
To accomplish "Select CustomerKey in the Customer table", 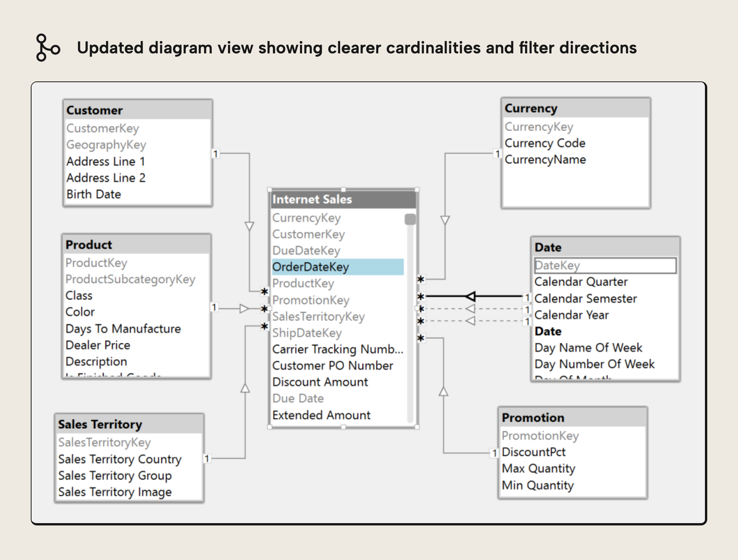I will tap(103, 128).
